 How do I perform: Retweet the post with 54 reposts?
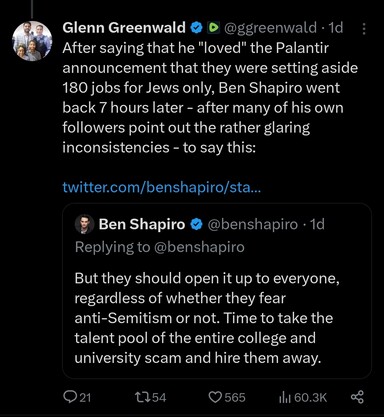point(150,397)
